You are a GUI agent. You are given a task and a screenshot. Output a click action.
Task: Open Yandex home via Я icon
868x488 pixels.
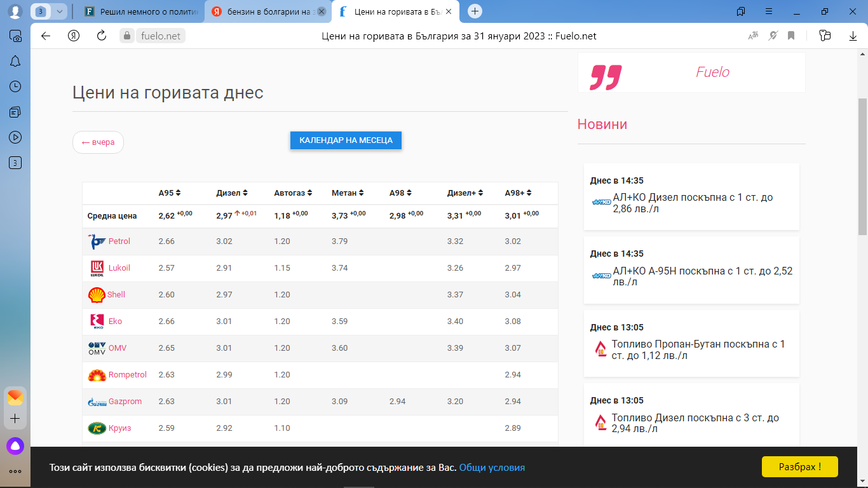click(x=74, y=36)
